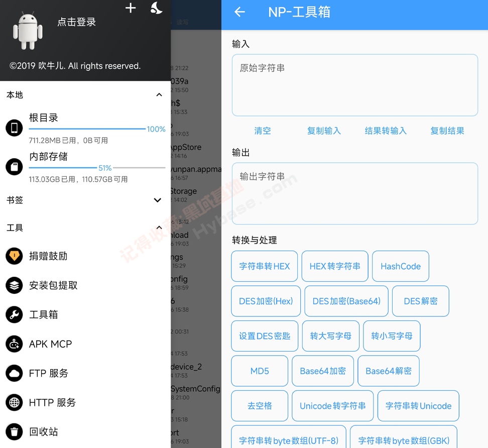The image size is (488, 448).
Task: Click DES解密 button
Action: click(420, 301)
